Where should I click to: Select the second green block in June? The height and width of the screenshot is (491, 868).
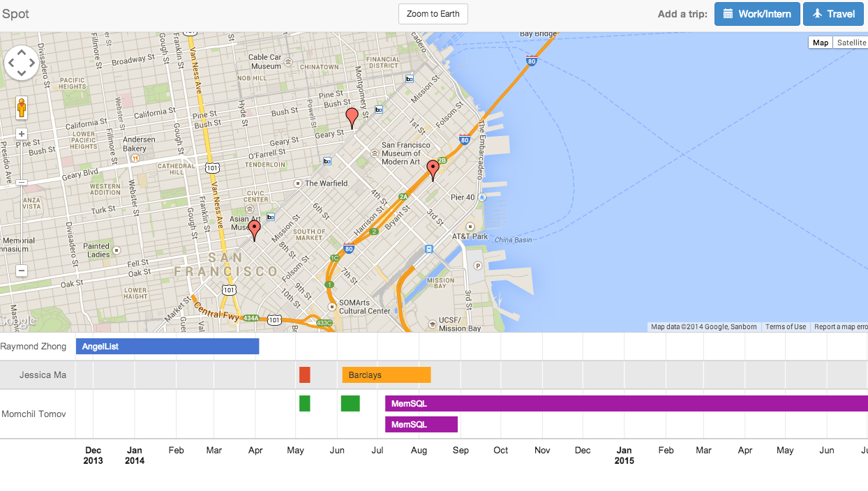coord(350,404)
